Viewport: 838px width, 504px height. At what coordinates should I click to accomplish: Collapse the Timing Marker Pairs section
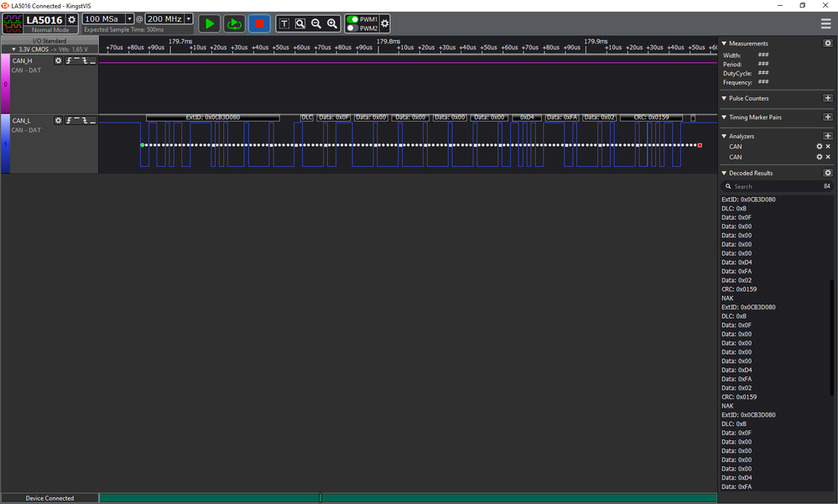tap(724, 117)
